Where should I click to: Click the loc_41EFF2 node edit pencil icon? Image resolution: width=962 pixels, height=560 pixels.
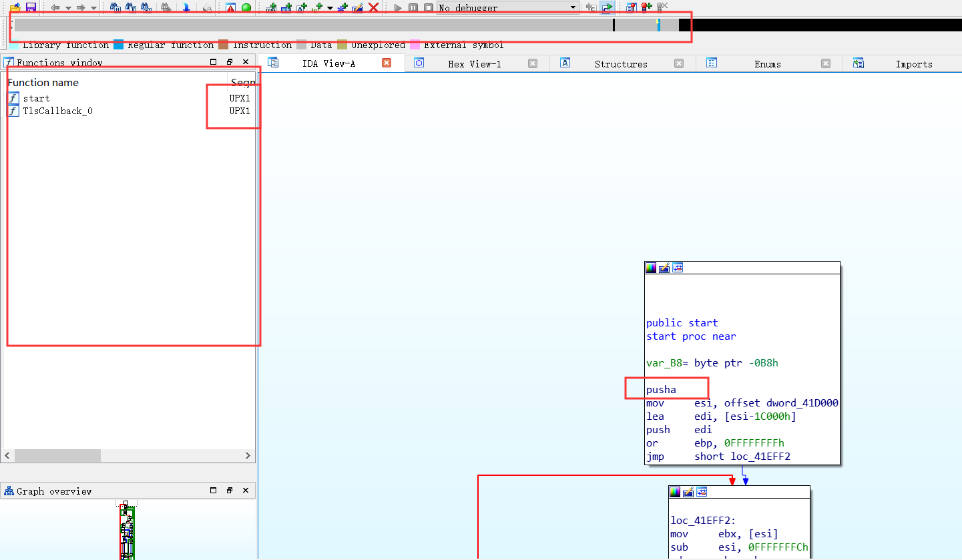[688, 492]
